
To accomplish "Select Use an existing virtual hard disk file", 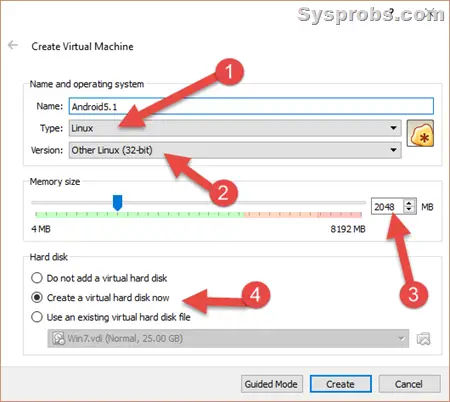I will (x=111, y=317).
